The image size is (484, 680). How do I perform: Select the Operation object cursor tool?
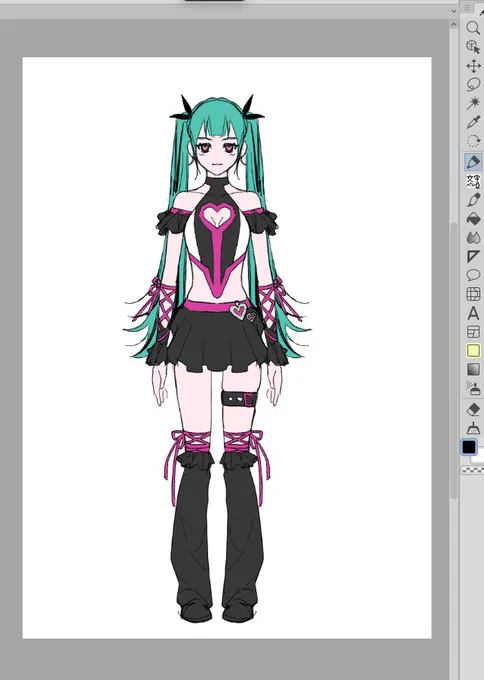[x=473, y=47]
